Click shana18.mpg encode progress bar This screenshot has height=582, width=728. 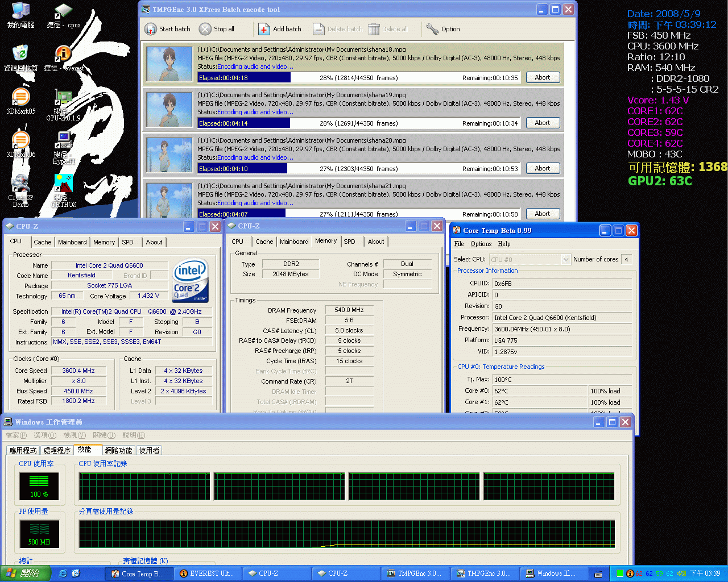tap(359, 77)
